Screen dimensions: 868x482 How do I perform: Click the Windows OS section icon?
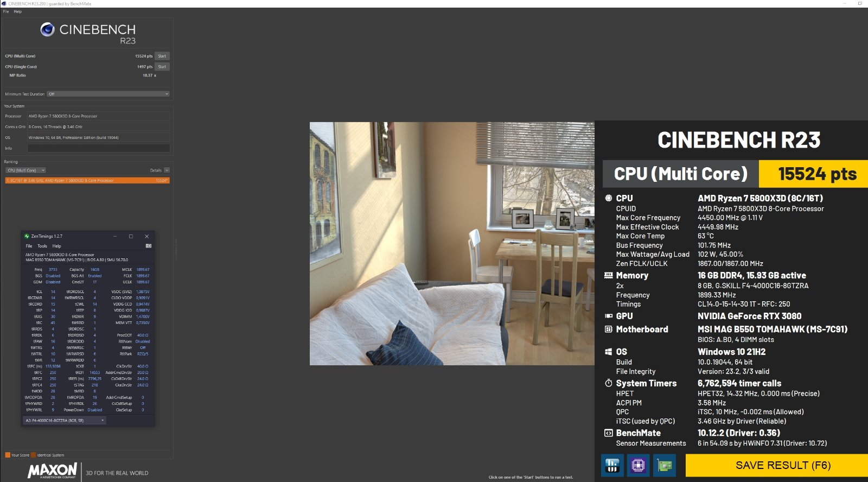point(609,352)
